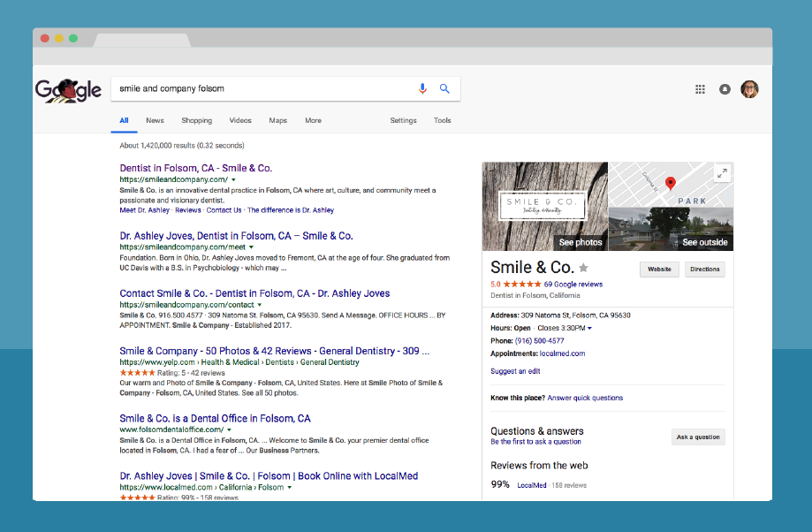Open localmed.com appointments link
Image resolution: width=812 pixels, height=532 pixels.
563,353
